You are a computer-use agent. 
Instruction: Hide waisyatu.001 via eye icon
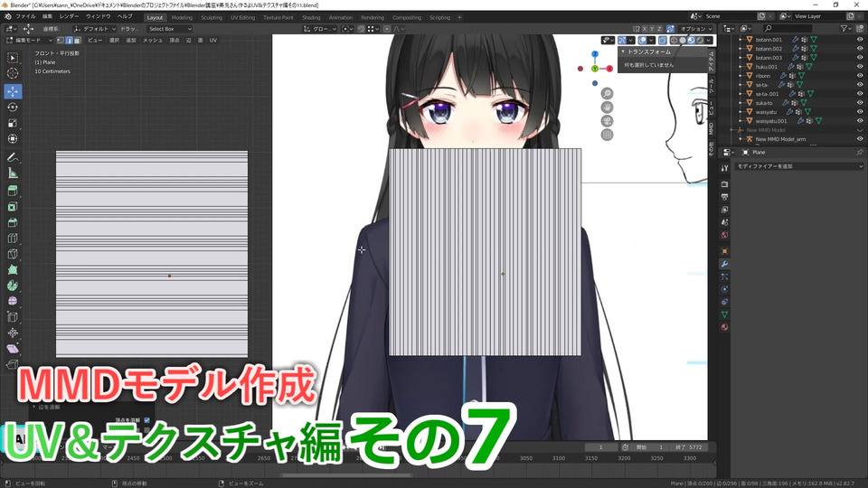point(860,120)
